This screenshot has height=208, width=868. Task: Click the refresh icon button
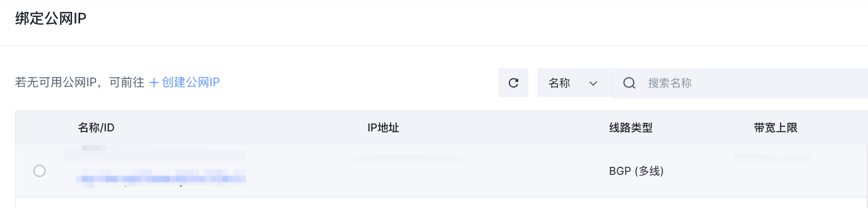click(x=513, y=83)
